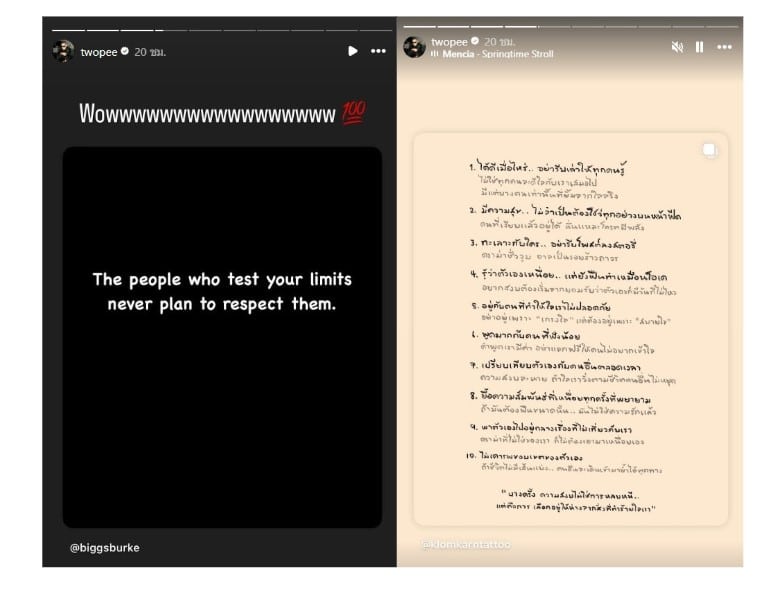The height and width of the screenshot is (589, 772).
Task: Tap the @biggsburke mention
Action: tap(105, 547)
